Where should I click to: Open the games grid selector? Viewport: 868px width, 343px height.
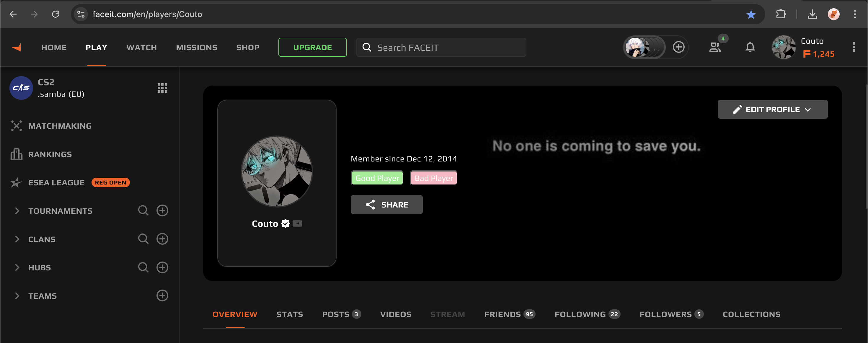pyautogui.click(x=162, y=88)
